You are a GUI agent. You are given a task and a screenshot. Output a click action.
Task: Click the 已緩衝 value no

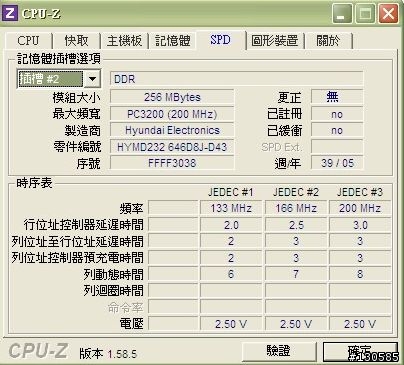pos(337,130)
